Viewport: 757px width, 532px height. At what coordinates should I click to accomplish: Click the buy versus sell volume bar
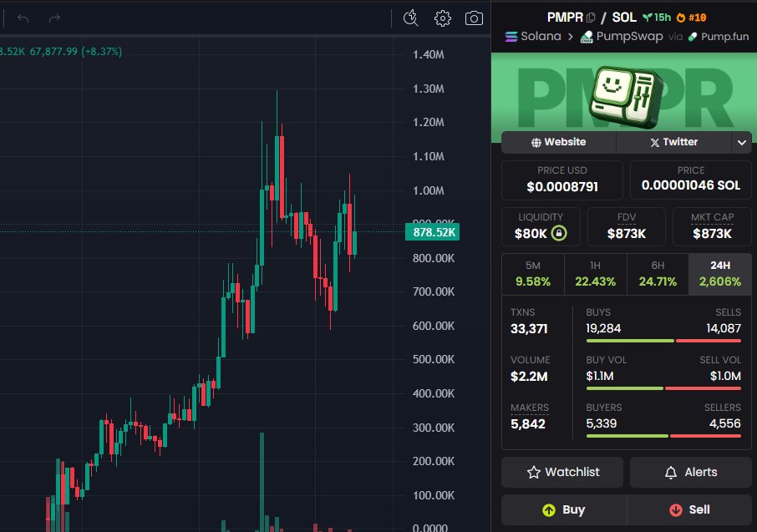pyautogui.click(x=663, y=388)
